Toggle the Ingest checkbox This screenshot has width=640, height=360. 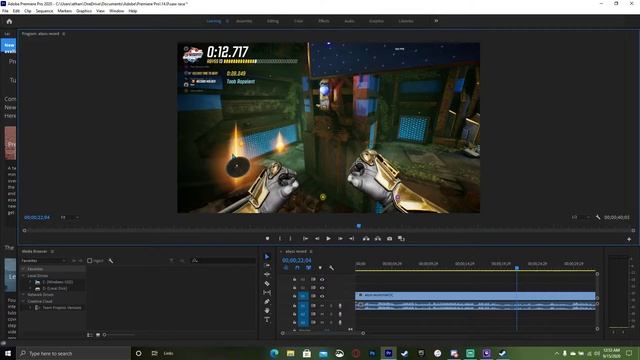[90, 260]
